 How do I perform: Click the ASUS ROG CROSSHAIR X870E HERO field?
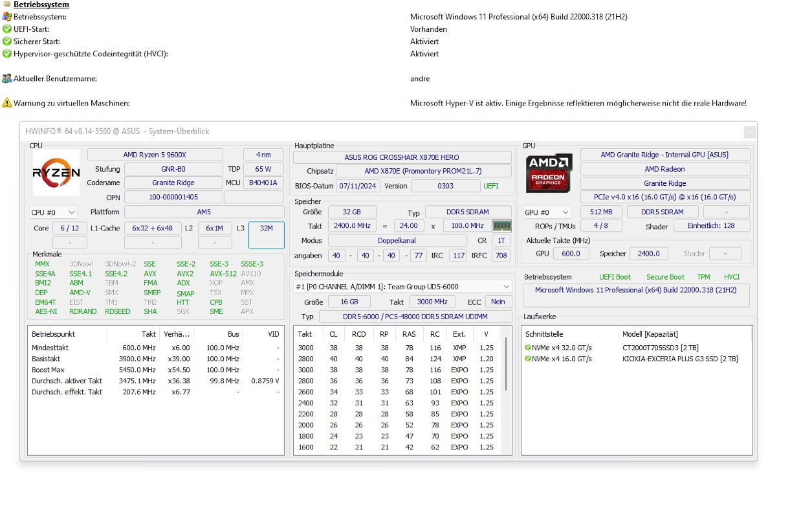pos(402,157)
